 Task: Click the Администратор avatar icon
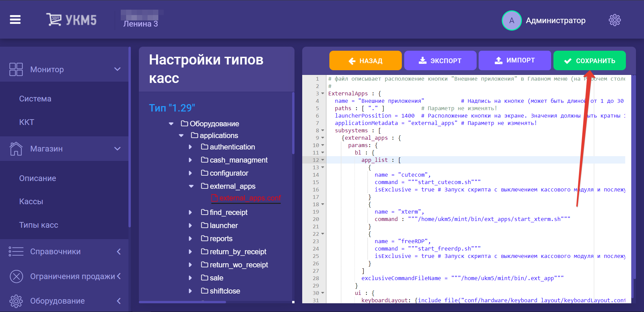click(512, 20)
